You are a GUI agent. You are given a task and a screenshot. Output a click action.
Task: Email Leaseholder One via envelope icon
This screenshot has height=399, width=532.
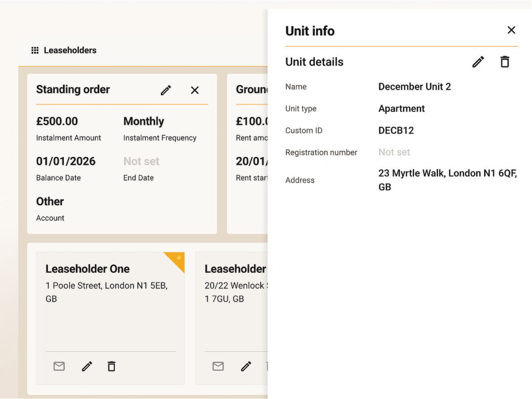(x=59, y=366)
